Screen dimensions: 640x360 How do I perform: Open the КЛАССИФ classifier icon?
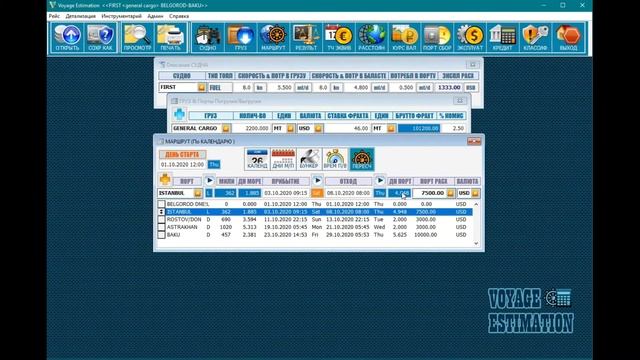[x=535, y=38]
